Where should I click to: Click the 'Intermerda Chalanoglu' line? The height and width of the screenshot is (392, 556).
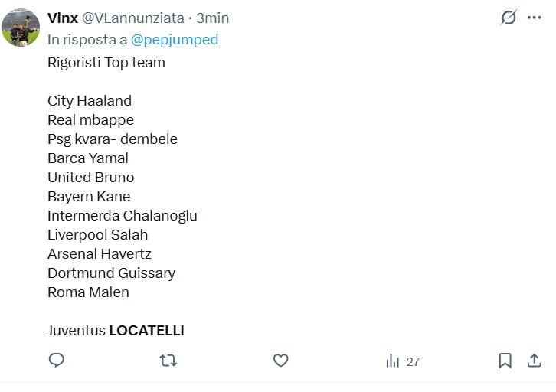[122, 216]
